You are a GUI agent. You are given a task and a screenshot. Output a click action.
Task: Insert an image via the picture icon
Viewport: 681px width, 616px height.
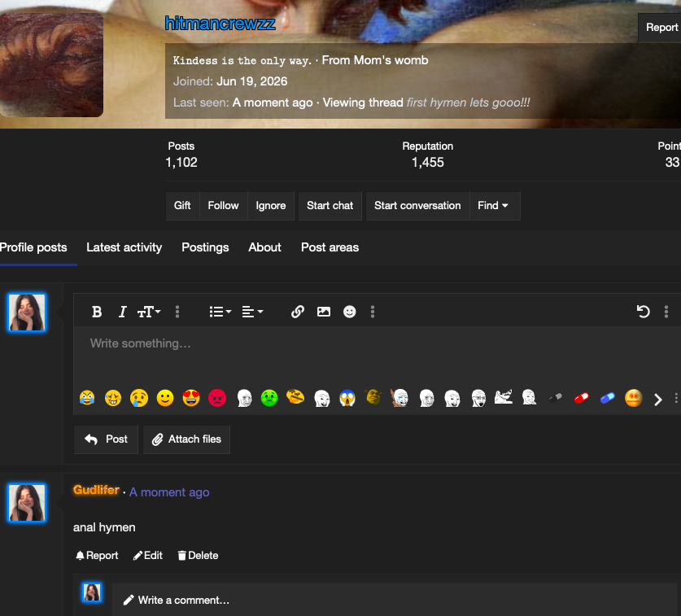[x=324, y=312]
